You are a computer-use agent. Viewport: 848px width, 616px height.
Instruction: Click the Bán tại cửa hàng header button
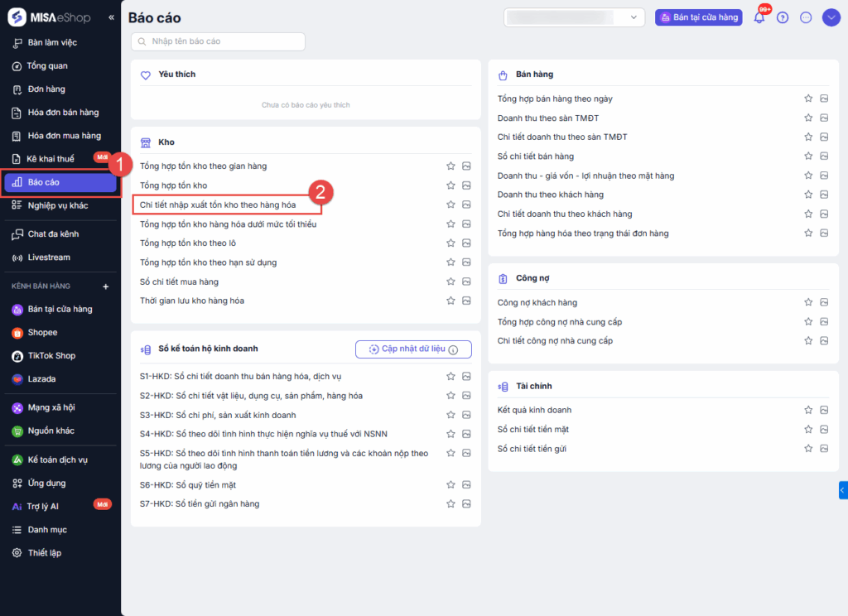point(698,17)
